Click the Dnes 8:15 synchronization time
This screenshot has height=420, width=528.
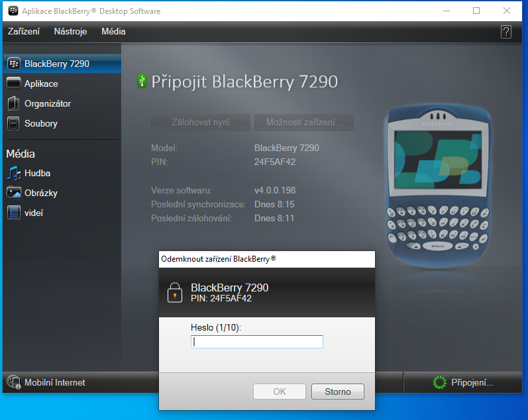(x=274, y=204)
